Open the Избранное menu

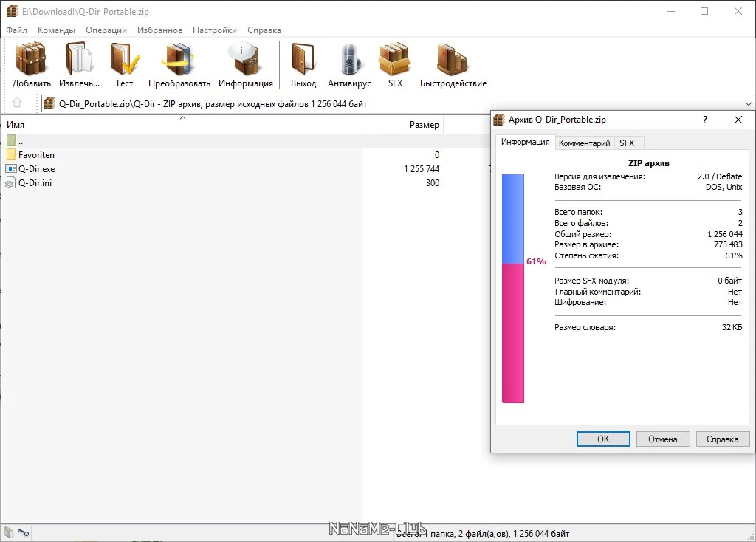159,30
